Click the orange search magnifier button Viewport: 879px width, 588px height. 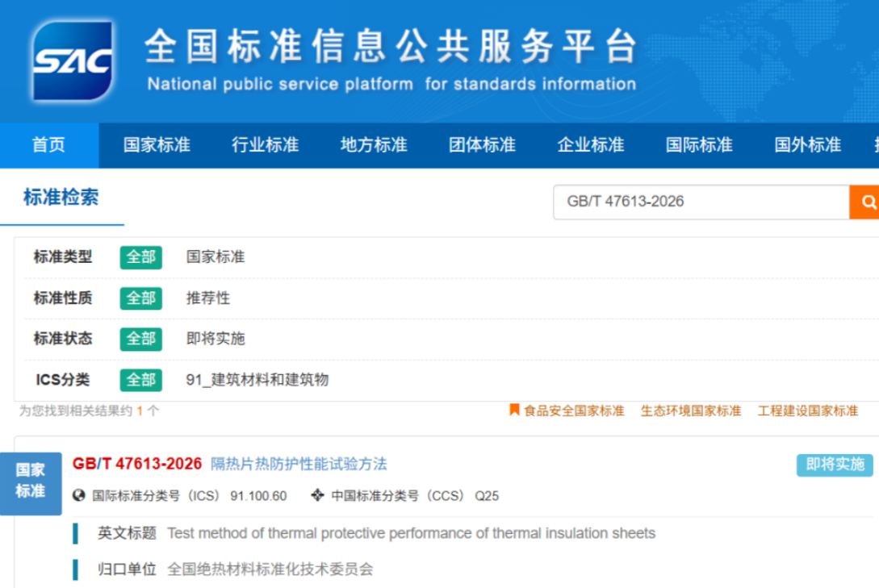click(865, 202)
